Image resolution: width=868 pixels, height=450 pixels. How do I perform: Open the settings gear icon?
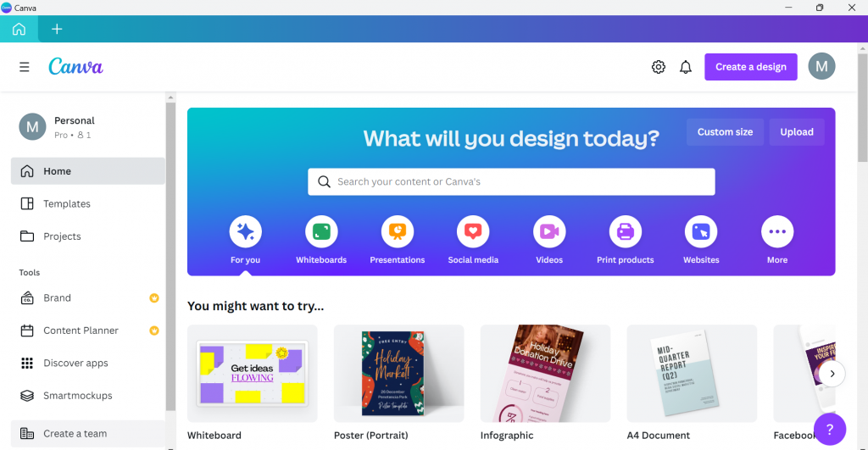pos(658,67)
